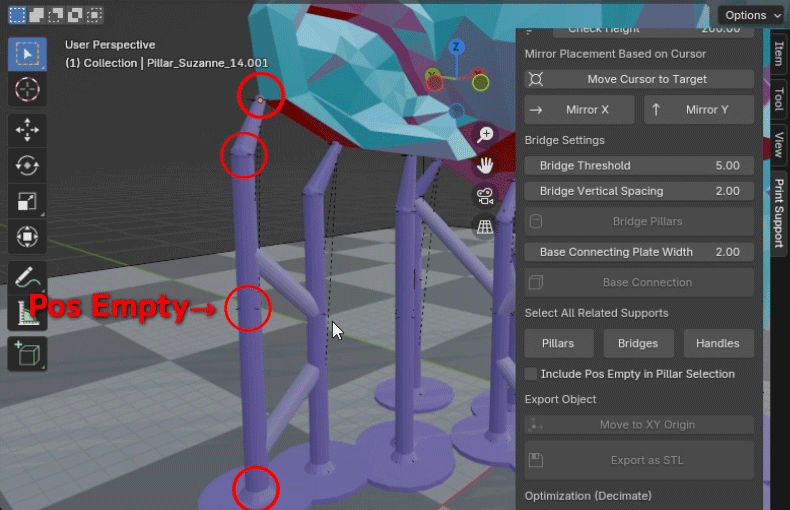Click the Bridge Settings heading

click(x=564, y=140)
